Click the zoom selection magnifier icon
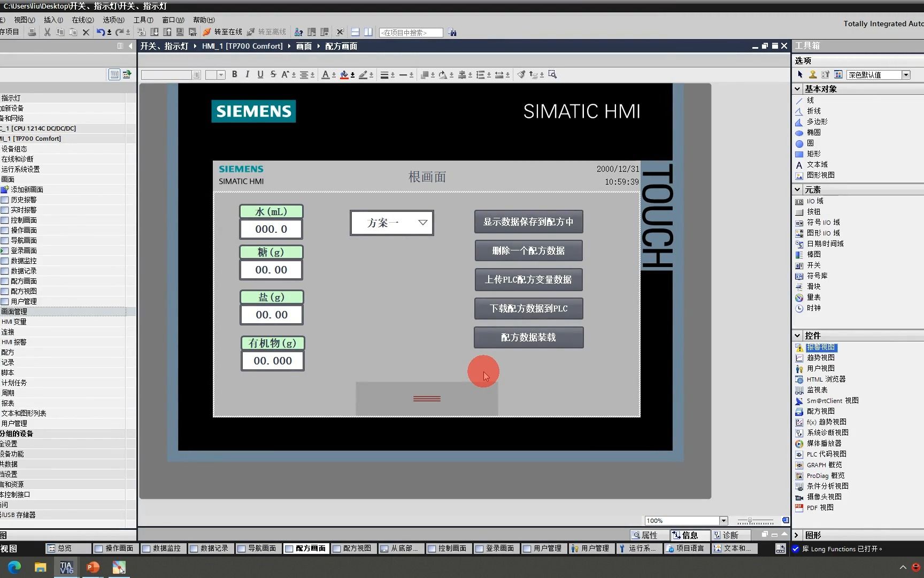The width and height of the screenshot is (924, 578). tap(552, 75)
